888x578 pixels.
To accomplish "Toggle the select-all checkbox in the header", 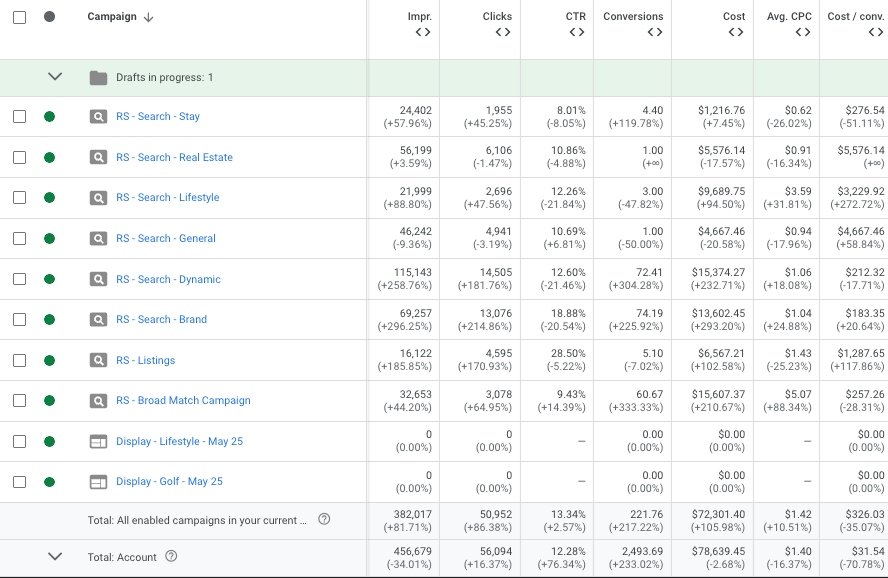I will 19,17.
